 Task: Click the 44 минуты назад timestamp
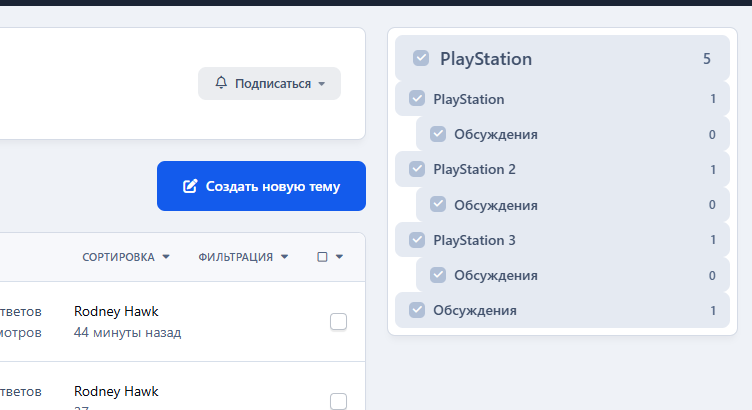[128, 332]
